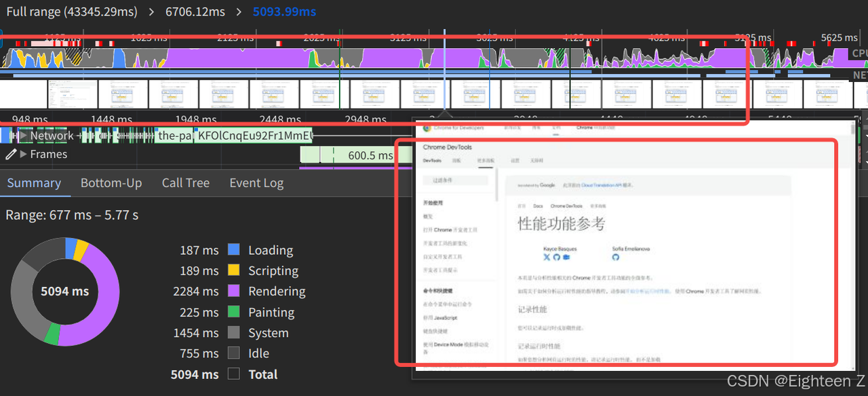This screenshot has height=396, width=868.
Task: Click the 性能功能参考 heading in the screenshot preview
Action: (561, 223)
